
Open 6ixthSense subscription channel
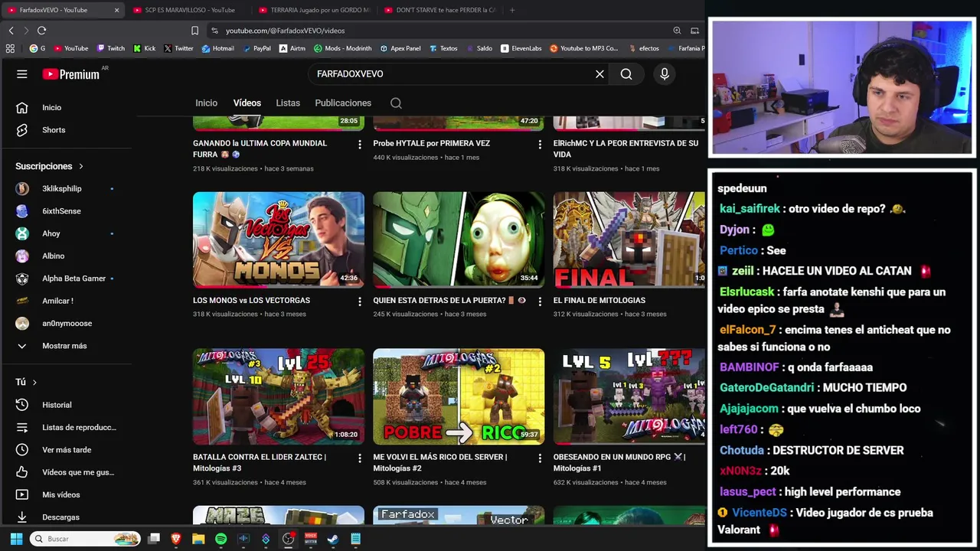66,211
